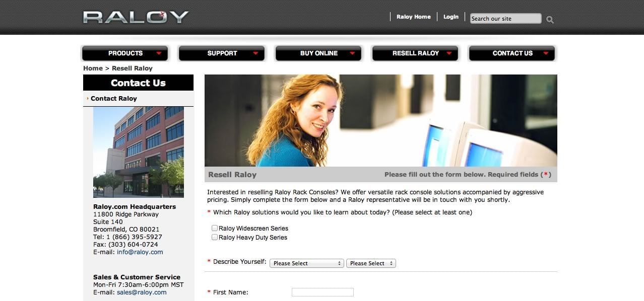Email info@raloy.com link

[x=140, y=252]
